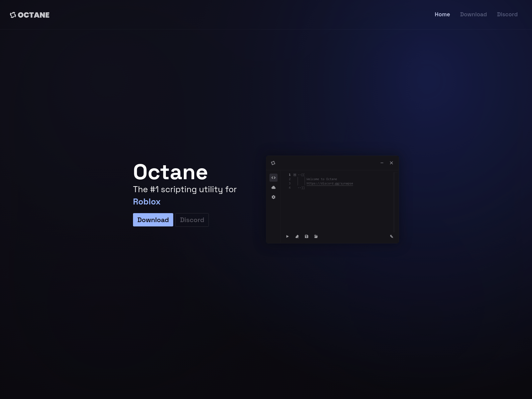532x399 pixels.
Task: Click the outlined Discord button beside Download
Action: pyautogui.click(x=192, y=220)
